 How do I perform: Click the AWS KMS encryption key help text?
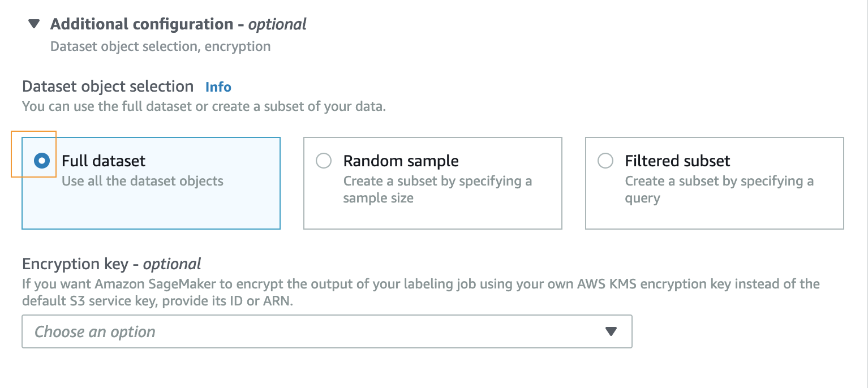421,292
